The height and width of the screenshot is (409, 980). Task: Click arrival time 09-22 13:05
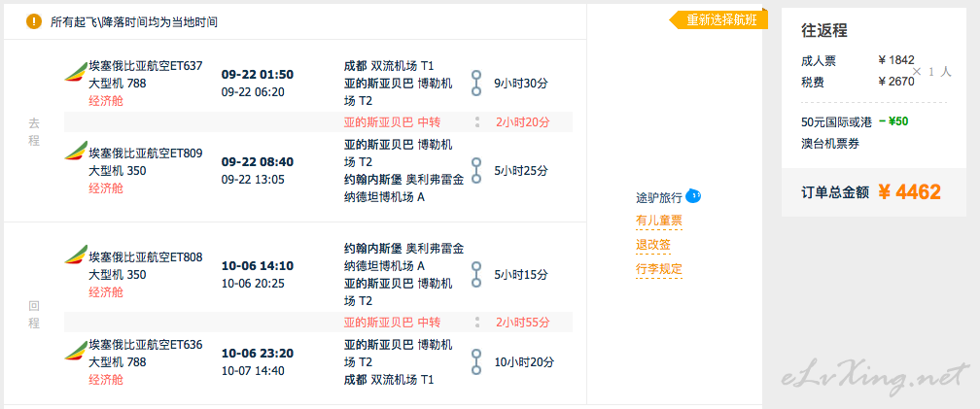253,180
